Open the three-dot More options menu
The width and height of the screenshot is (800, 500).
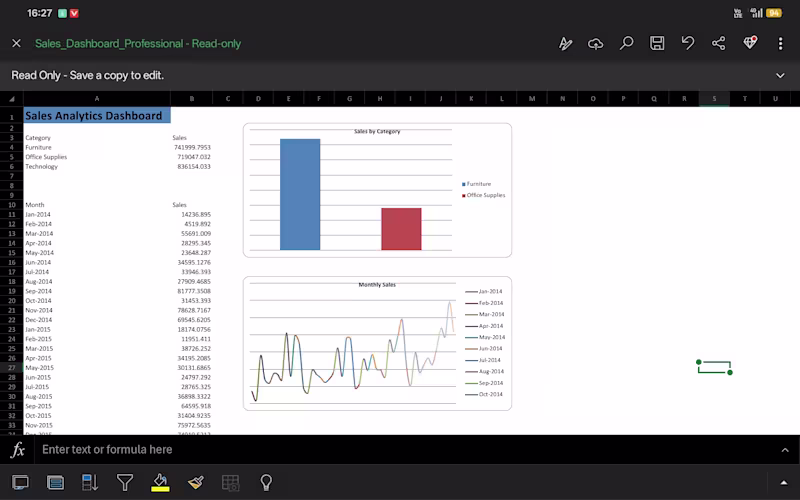coord(780,43)
